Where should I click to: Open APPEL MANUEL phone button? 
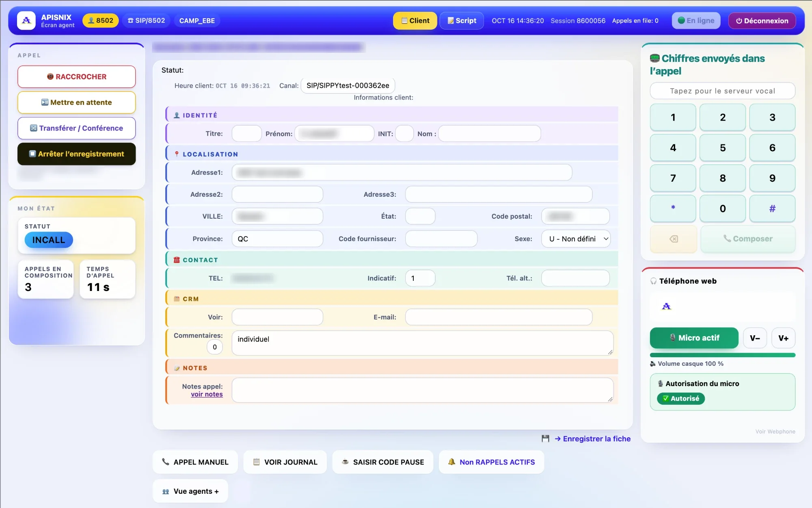point(195,462)
